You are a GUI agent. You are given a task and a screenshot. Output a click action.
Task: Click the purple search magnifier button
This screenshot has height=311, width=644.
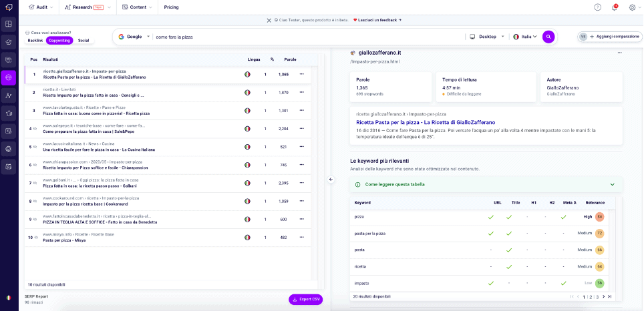point(548,37)
